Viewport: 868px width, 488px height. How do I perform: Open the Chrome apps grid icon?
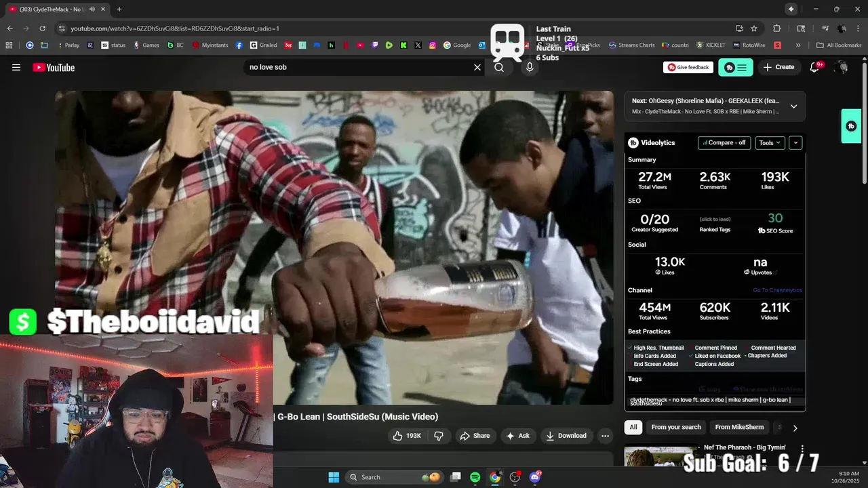tap(9, 45)
